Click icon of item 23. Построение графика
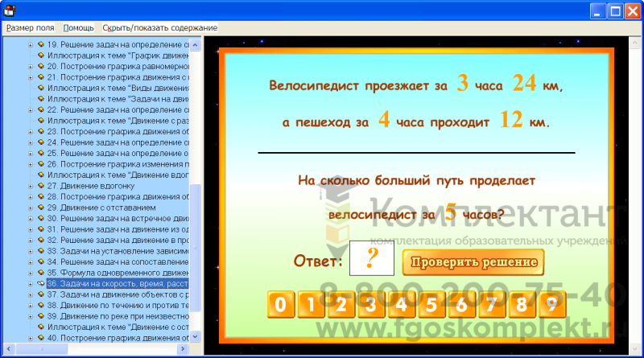Viewport: 644px width, 358px height. 41,131
